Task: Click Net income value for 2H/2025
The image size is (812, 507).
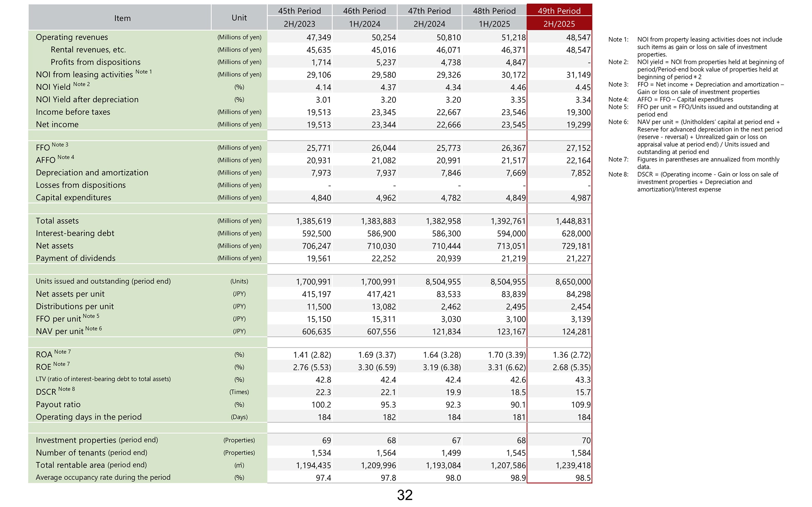Action: 578,125
